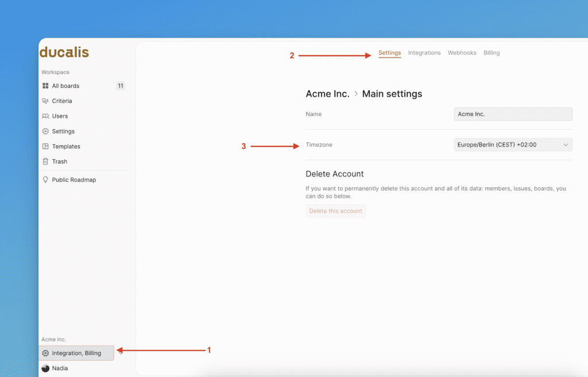Click Nadia's profile avatar
This screenshot has height=377, width=588.
(x=45, y=368)
